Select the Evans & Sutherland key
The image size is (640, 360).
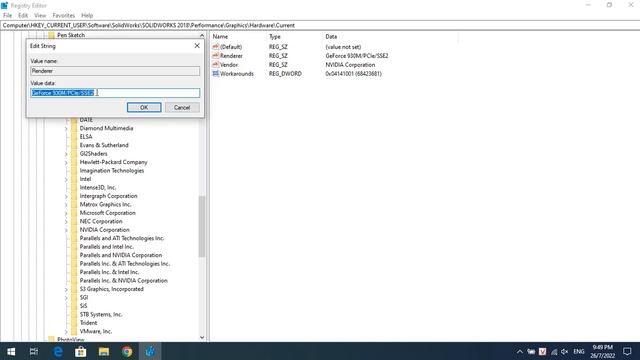point(104,145)
